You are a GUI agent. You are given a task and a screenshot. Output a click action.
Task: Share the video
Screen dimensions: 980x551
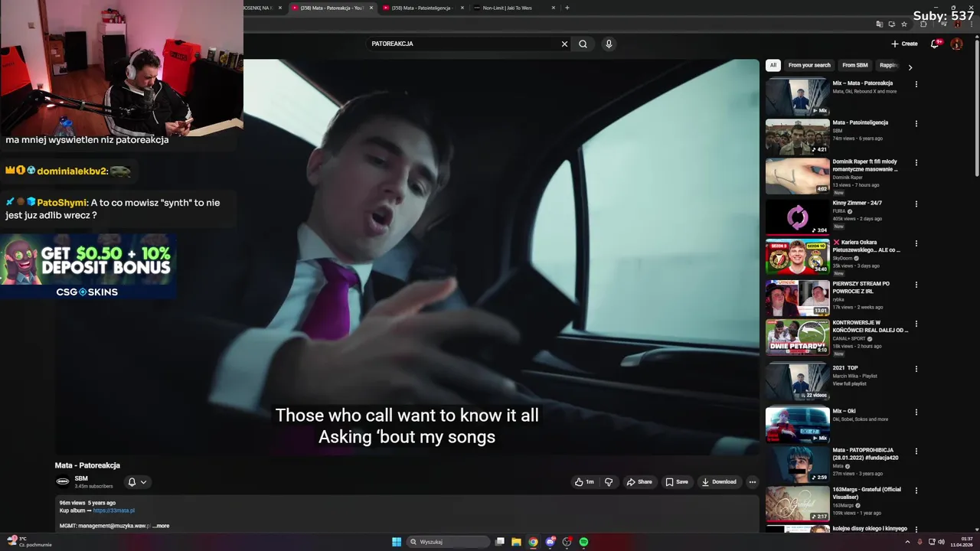click(639, 482)
